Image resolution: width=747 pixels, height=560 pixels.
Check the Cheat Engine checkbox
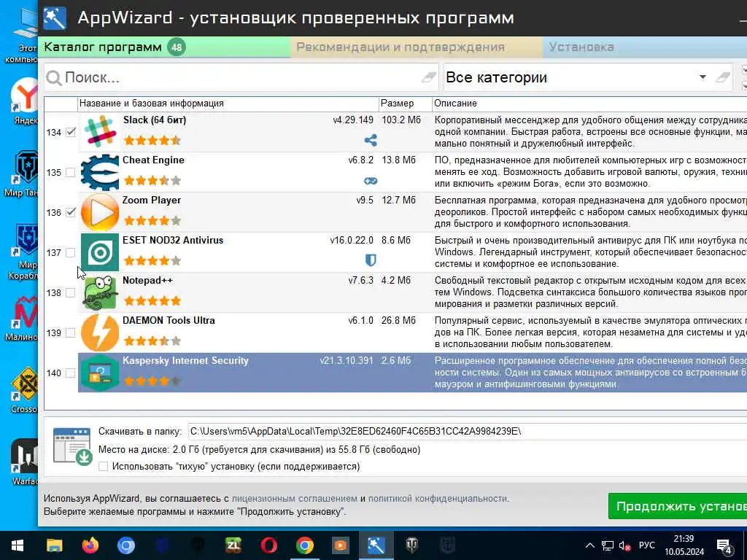pyautogui.click(x=71, y=172)
